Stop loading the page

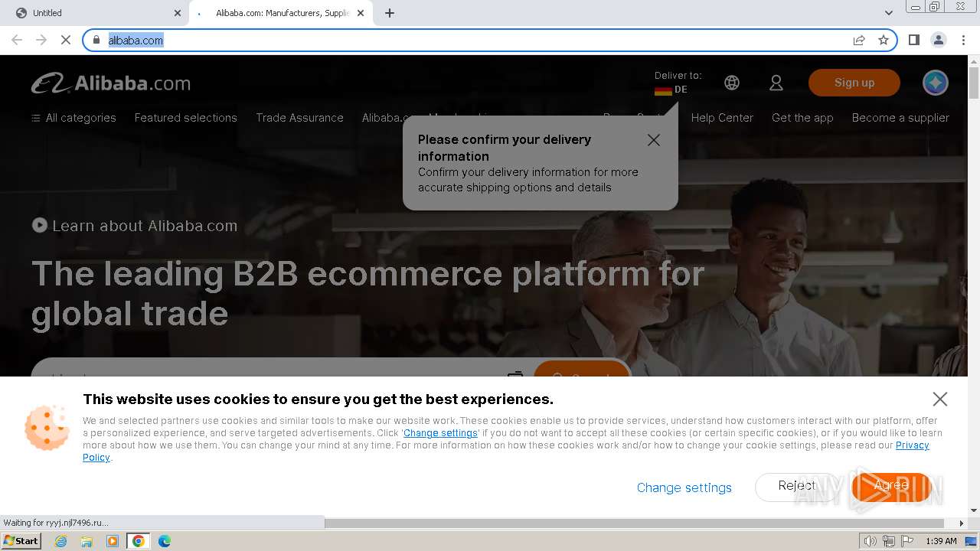coord(66,41)
